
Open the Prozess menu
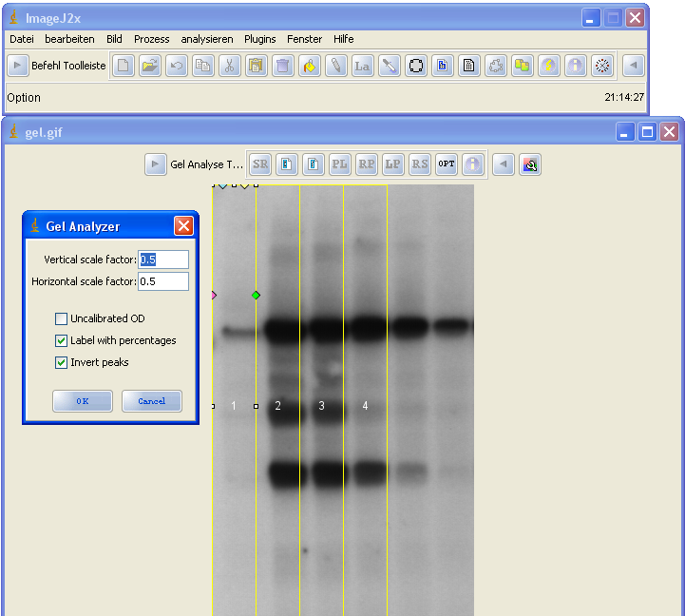coord(152,39)
